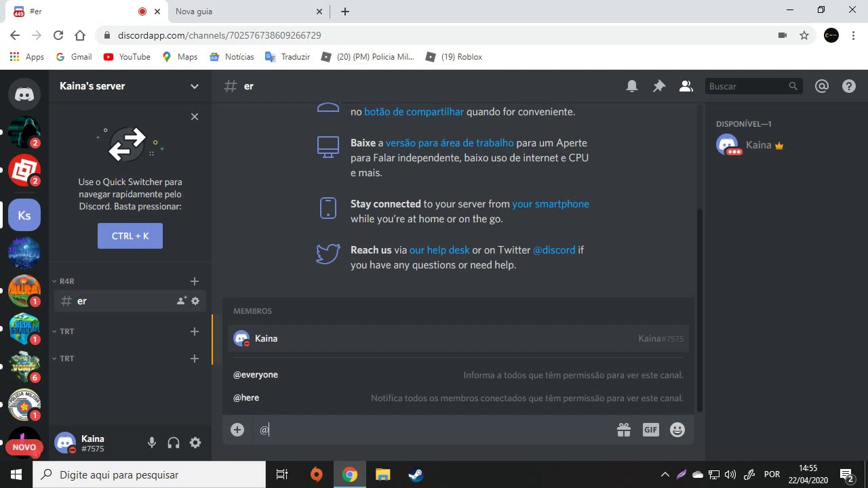Add a channel to R4R category
This screenshot has height=488, width=868.
pyautogui.click(x=195, y=281)
